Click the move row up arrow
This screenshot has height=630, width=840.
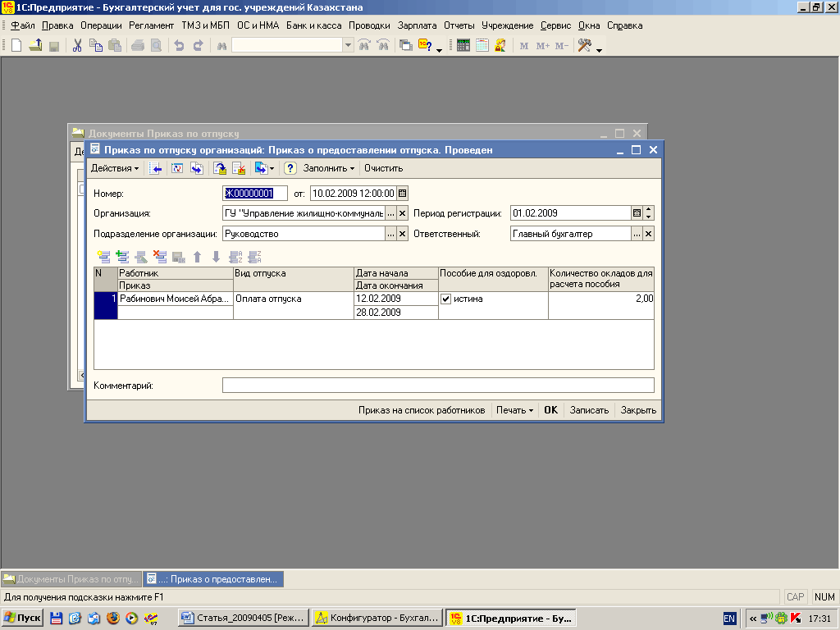tap(197, 257)
